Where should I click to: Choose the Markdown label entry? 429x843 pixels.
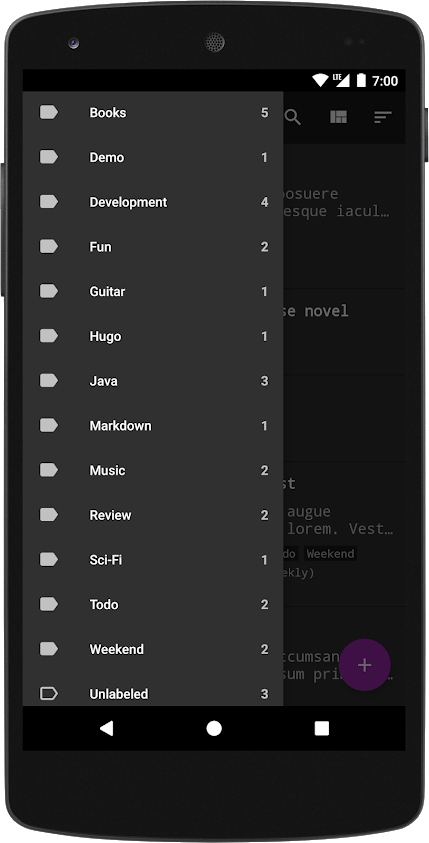click(153, 426)
